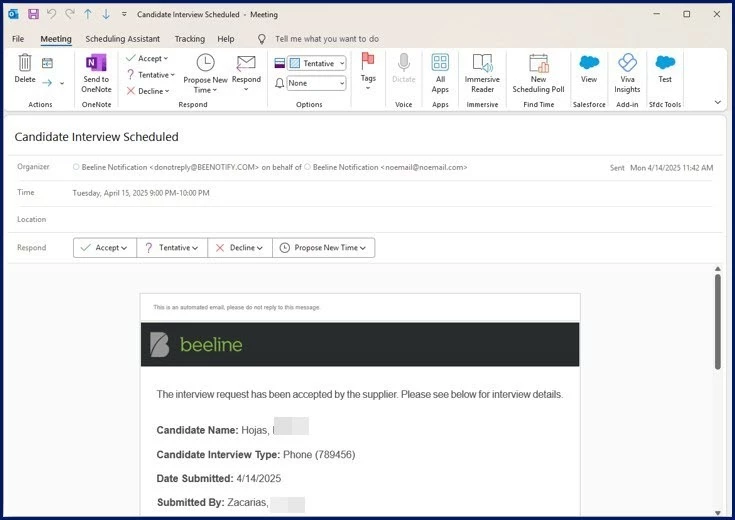
Task: Click Candidate Interview Type: Phone (789456) line
Action: tap(256, 454)
